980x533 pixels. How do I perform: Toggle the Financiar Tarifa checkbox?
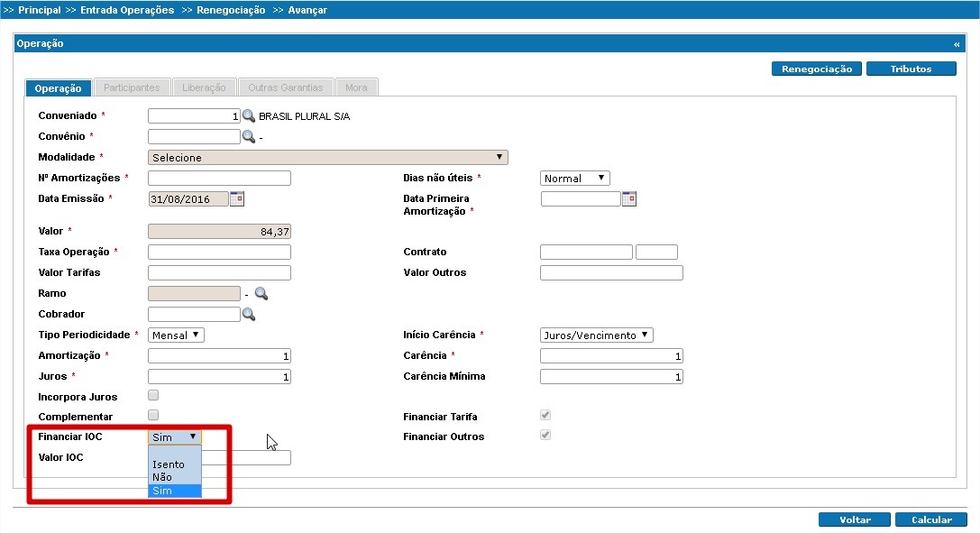click(x=545, y=415)
